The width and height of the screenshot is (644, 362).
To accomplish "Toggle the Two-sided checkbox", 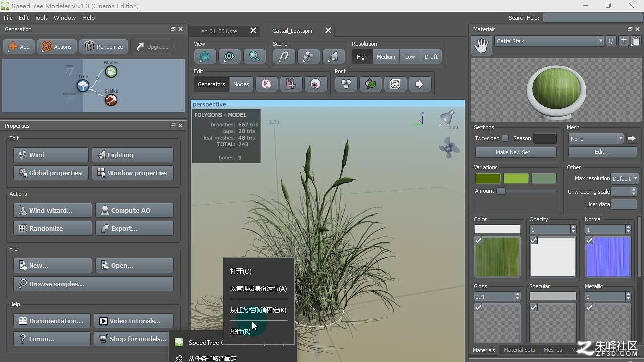I will 505,138.
